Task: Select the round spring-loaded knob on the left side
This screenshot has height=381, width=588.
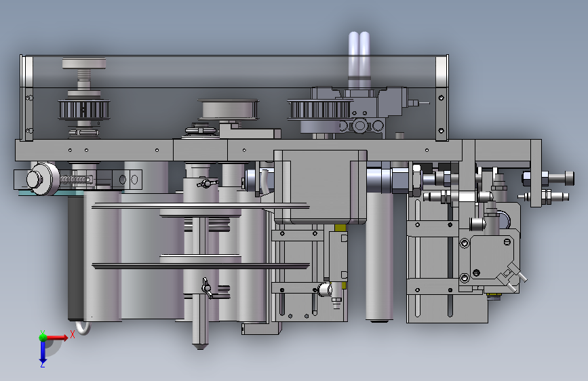Action: coord(42,179)
